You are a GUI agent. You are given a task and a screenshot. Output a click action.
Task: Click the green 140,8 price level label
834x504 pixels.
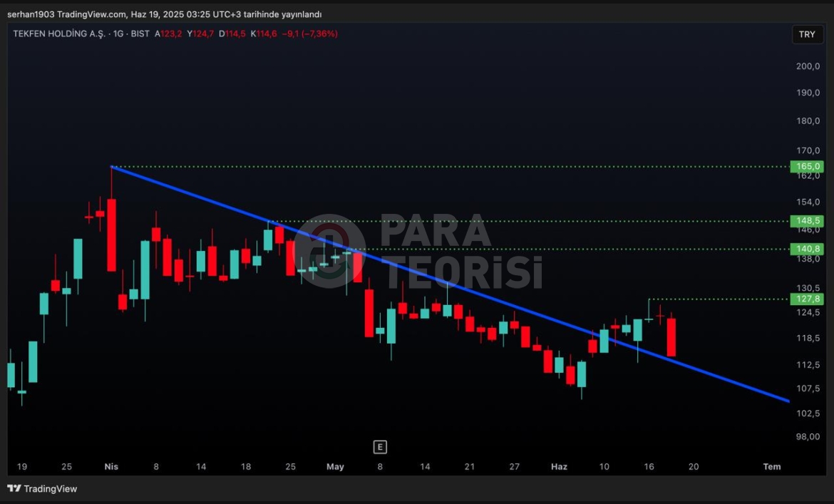click(x=807, y=249)
